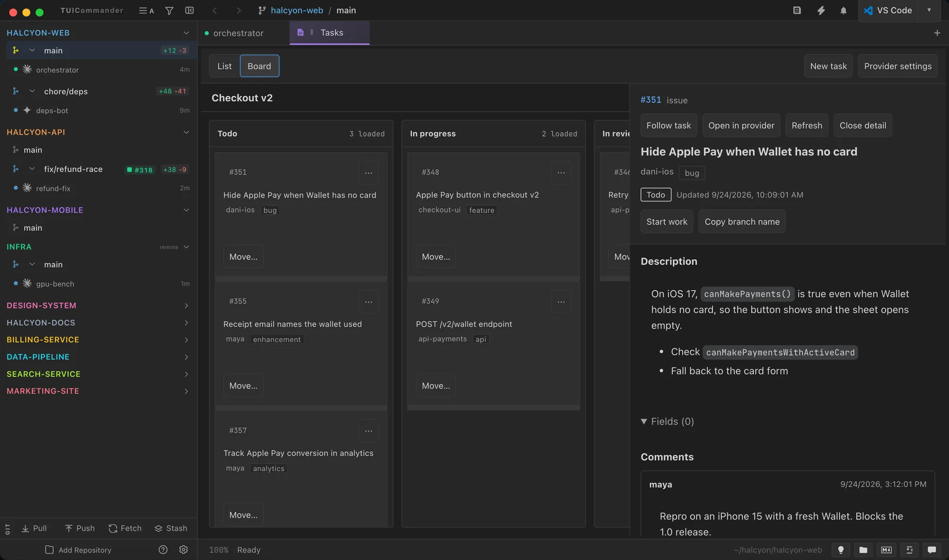
Task: Toggle markdown preview icon in status bar
Action: 886,550
